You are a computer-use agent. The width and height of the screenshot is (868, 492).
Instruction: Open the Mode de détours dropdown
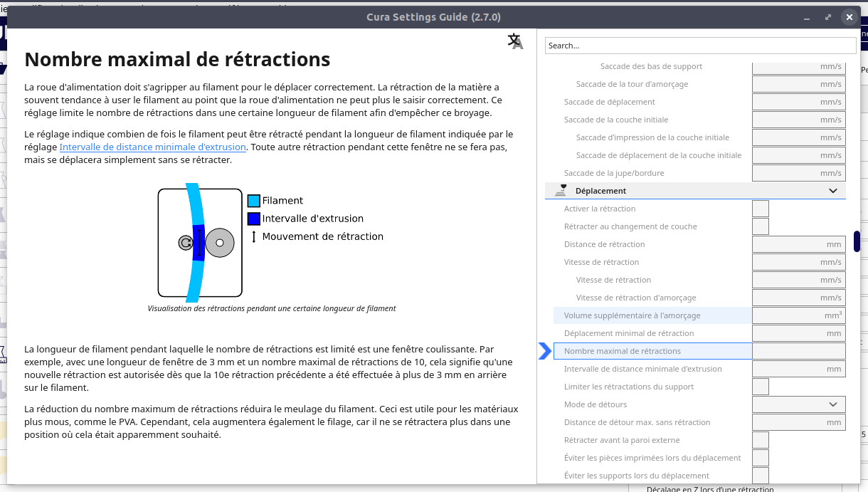[799, 404]
